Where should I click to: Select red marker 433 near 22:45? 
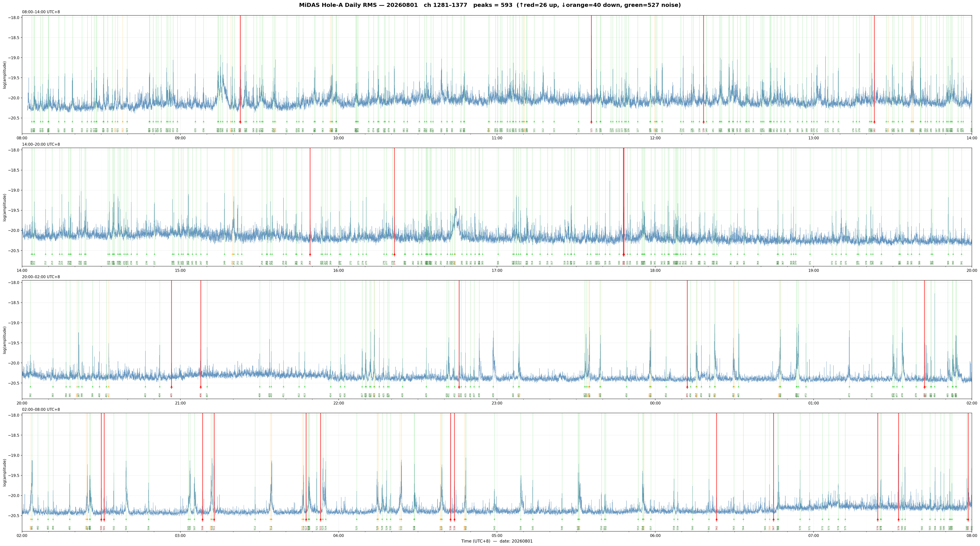(459, 387)
